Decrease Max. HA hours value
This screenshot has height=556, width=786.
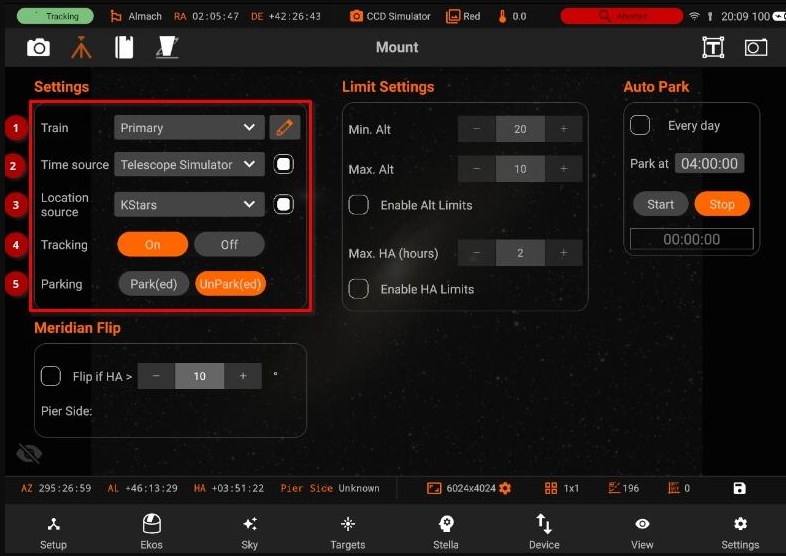pyautogui.click(x=476, y=253)
